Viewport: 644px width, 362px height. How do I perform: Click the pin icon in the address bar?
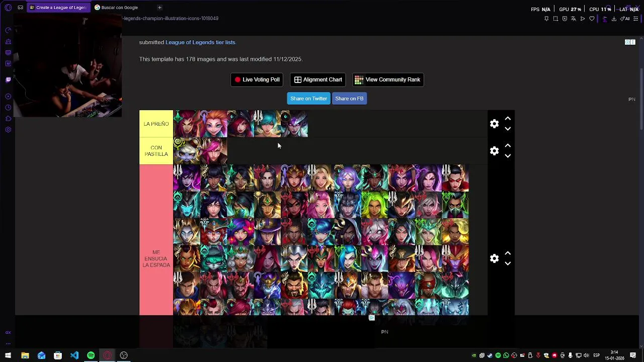546,19
